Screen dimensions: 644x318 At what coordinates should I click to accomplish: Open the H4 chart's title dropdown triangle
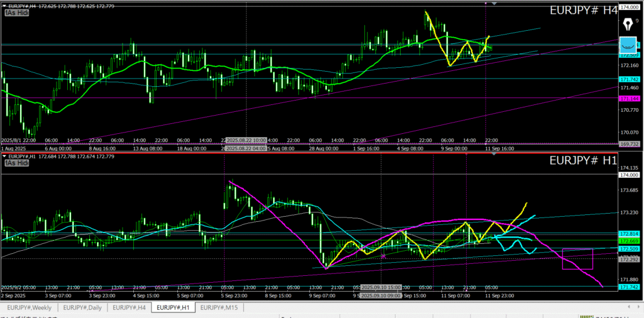point(4,6)
